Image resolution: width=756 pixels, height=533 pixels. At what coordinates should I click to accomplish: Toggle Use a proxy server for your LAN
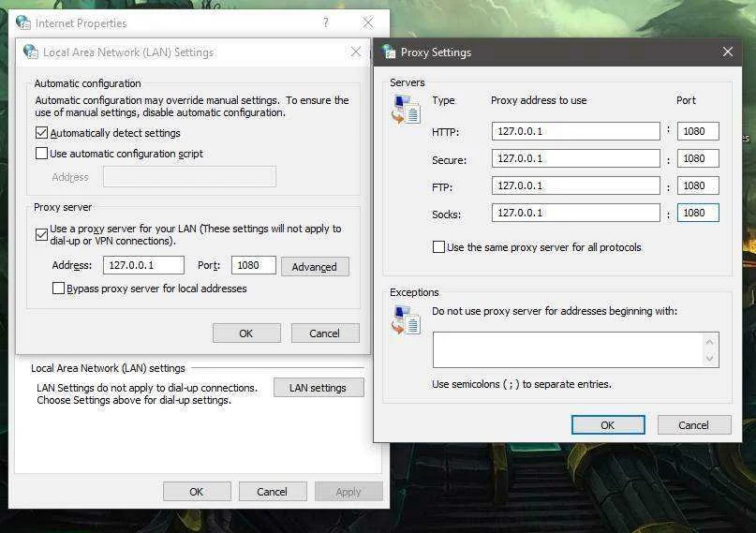41,235
